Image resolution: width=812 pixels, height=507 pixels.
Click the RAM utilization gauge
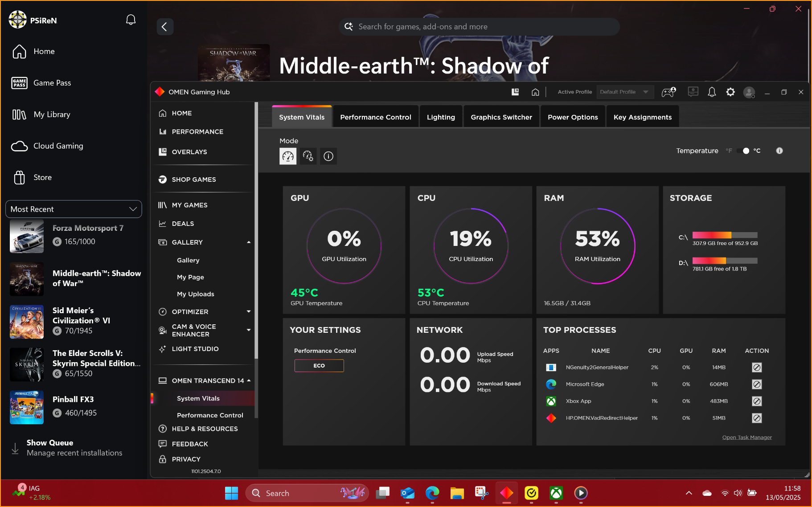tap(598, 246)
